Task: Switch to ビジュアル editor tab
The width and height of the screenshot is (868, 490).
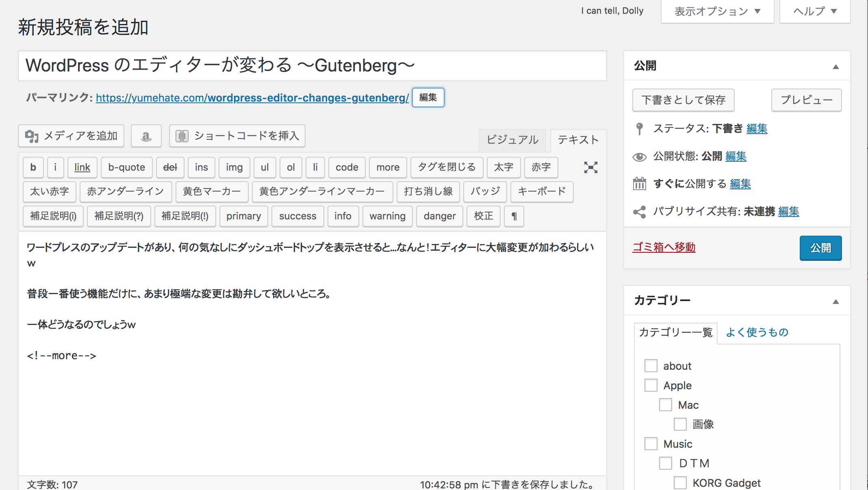Action: [x=513, y=140]
